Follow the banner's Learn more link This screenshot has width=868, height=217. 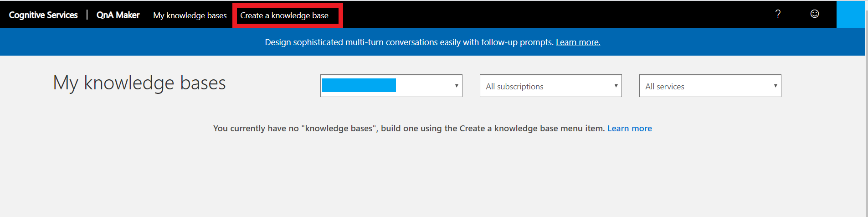pos(578,42)
